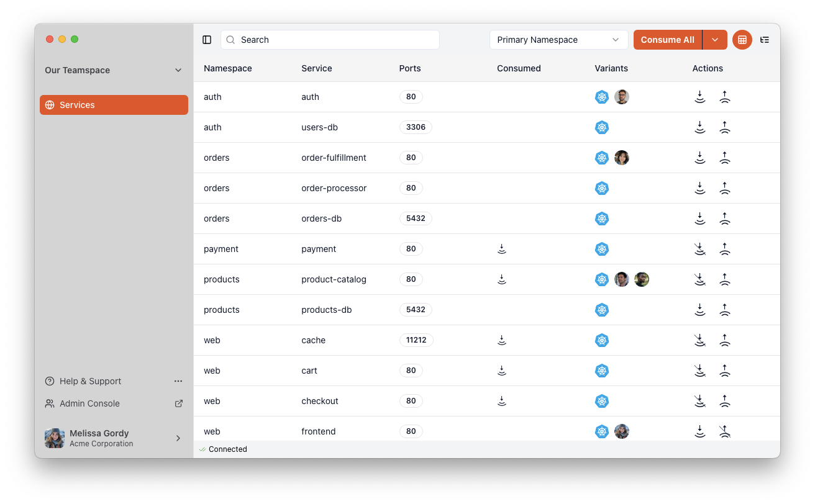815x504 pixels.
Task: Click inside the Search field
Action: point(329,39)
